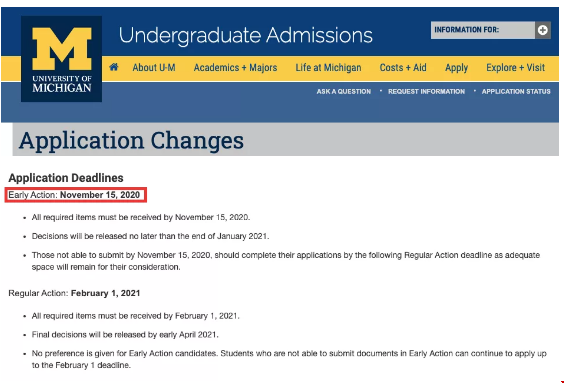The height and width of the screenshot is (383, 564).
Task: Open the Information For dropdown field
Action: 483,30
